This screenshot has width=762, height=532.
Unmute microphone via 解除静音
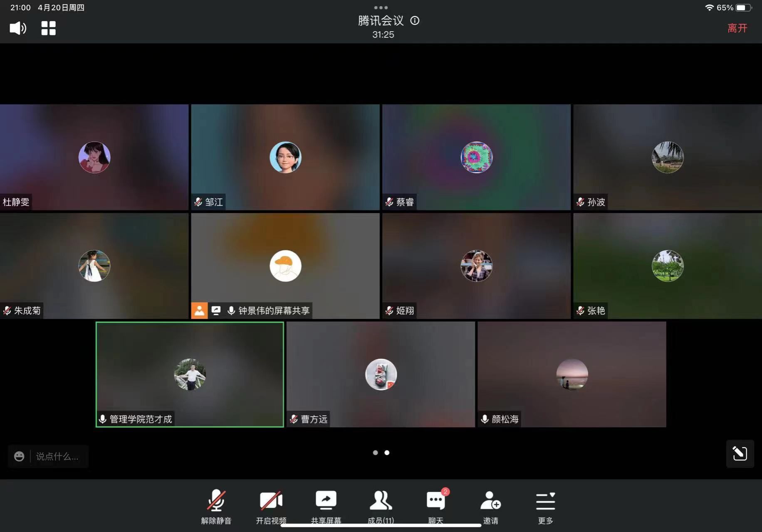(x=216, y=506)
